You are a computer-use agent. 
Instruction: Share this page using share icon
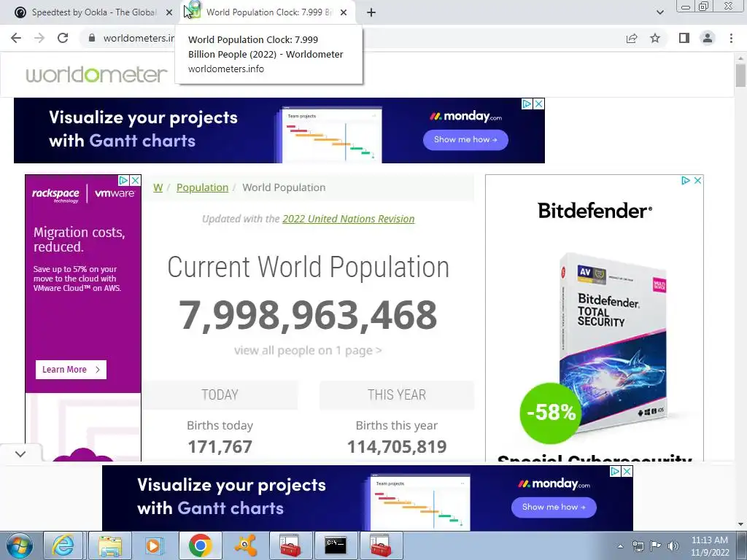[632, 38]
